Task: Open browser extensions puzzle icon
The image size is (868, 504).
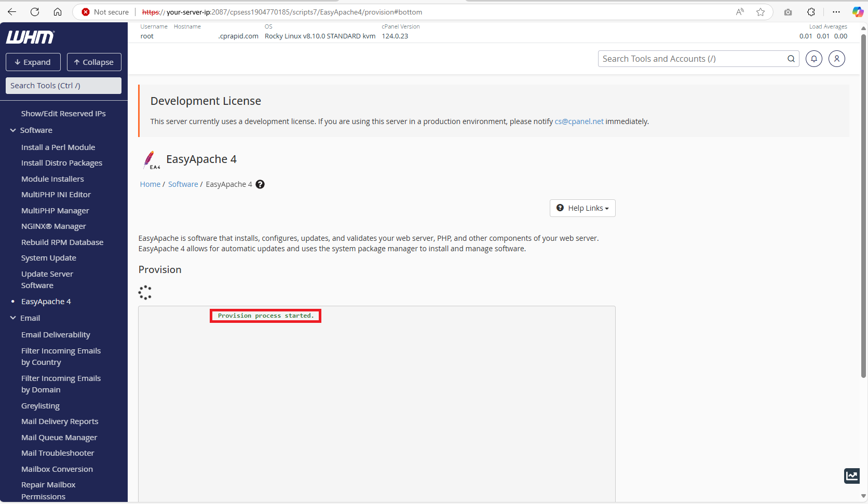Action: pos(811,12)
